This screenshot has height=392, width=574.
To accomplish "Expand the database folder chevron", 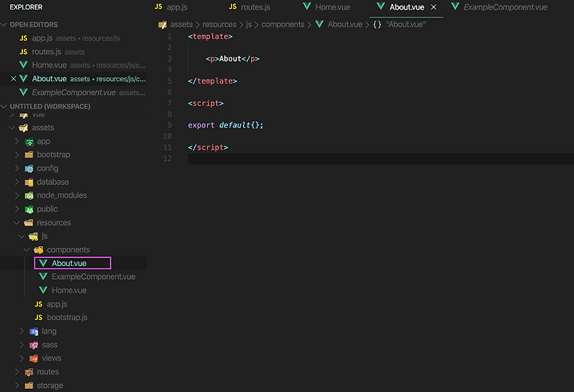I will pos(17,182).
